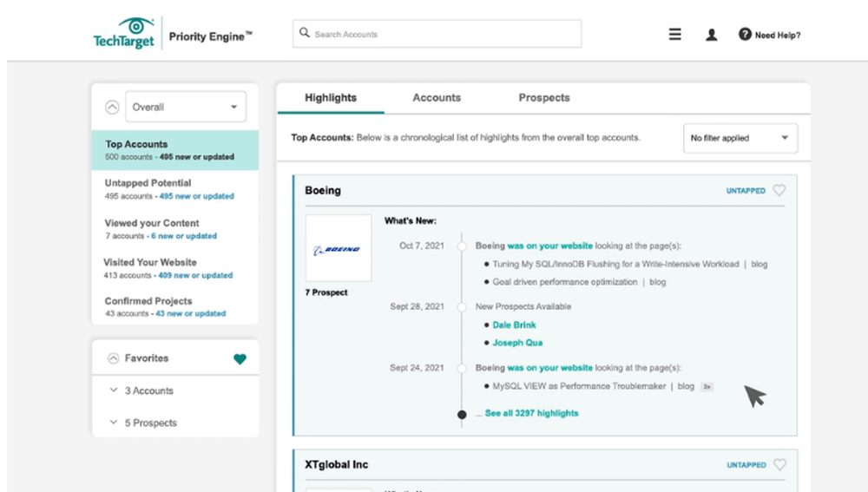Image resolution: width=868 pixels, height=492 pixels.
Task: Click the TechTarget logo
Action: click(123, 33)
